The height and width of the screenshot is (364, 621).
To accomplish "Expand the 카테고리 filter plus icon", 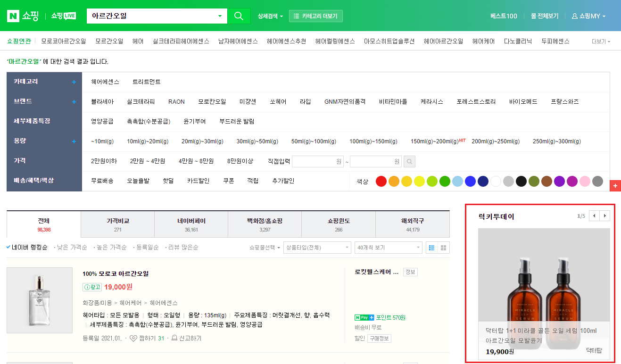I will [x=74, y=82].
